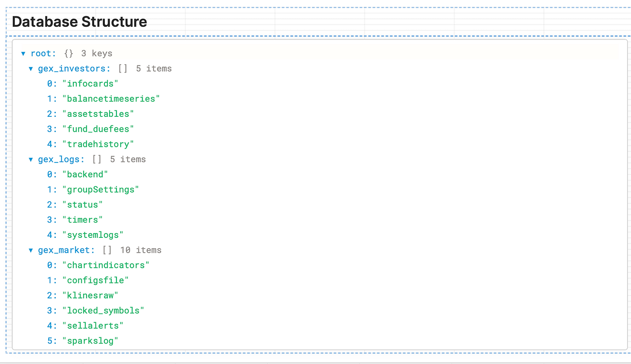Select the groupSettings entry

101,189
